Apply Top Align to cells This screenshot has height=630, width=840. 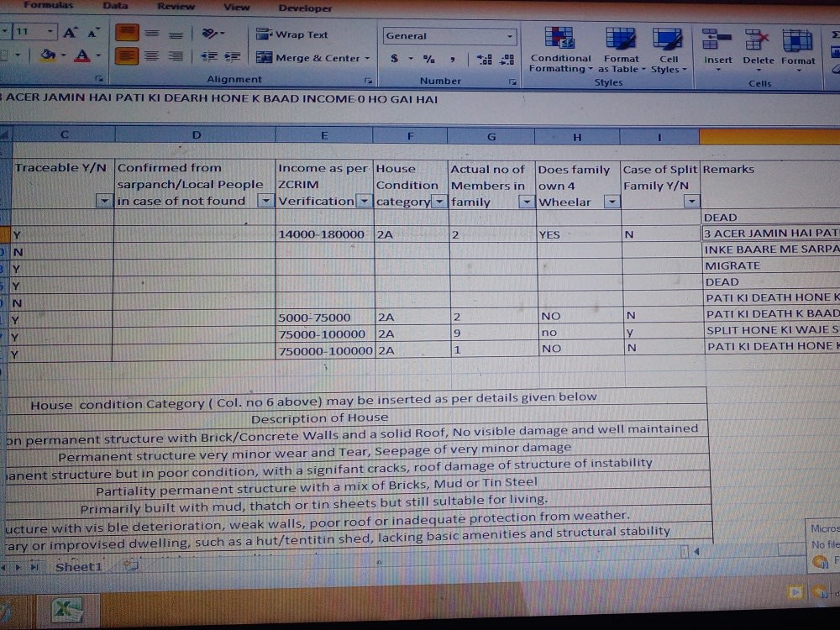point(128,33)
